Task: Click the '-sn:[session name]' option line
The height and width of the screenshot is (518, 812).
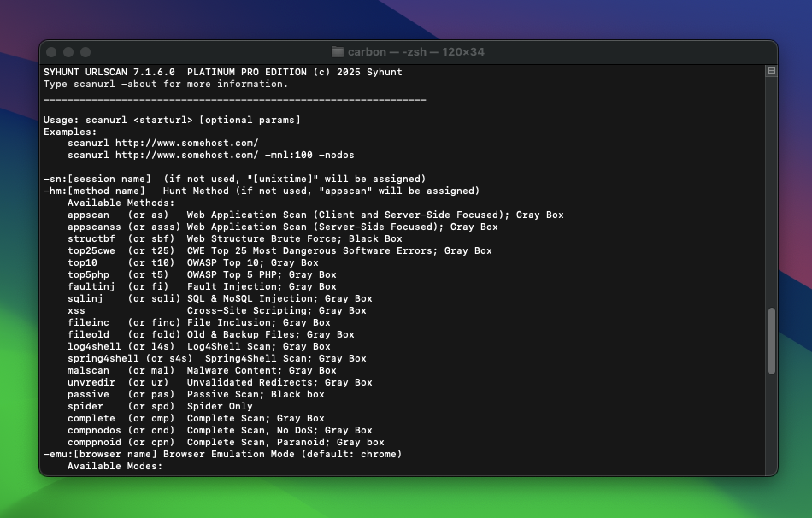Action: point(234,180)
